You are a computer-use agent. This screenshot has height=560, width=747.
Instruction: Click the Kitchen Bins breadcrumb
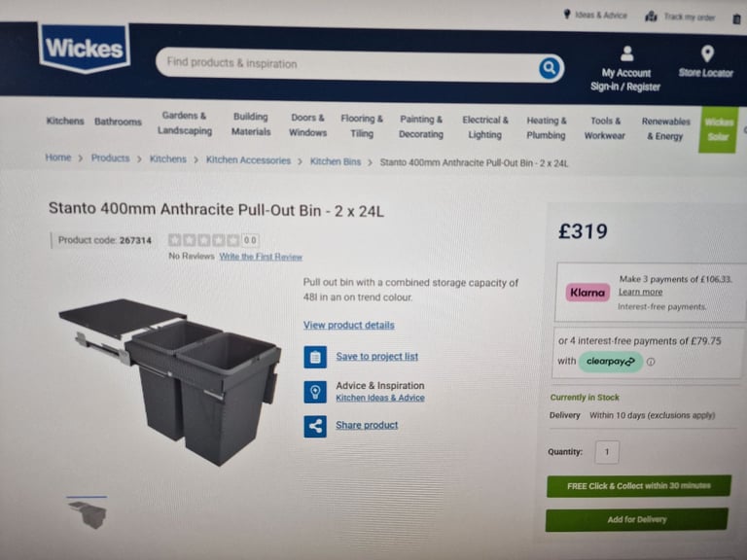336,161
